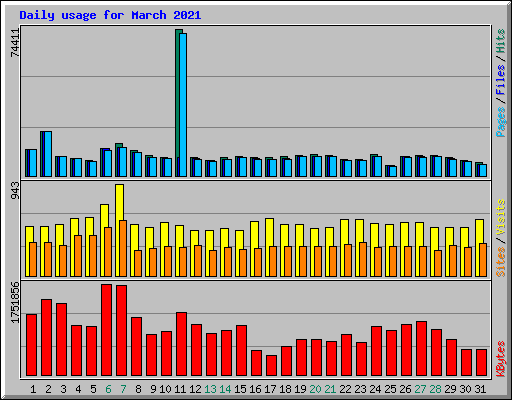Click the red KBytes bar for day 7
512x400 pixels.
(121, 331)
